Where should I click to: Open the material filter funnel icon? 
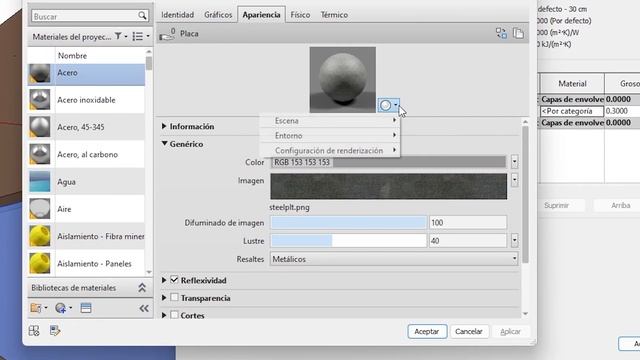(118, 36)
